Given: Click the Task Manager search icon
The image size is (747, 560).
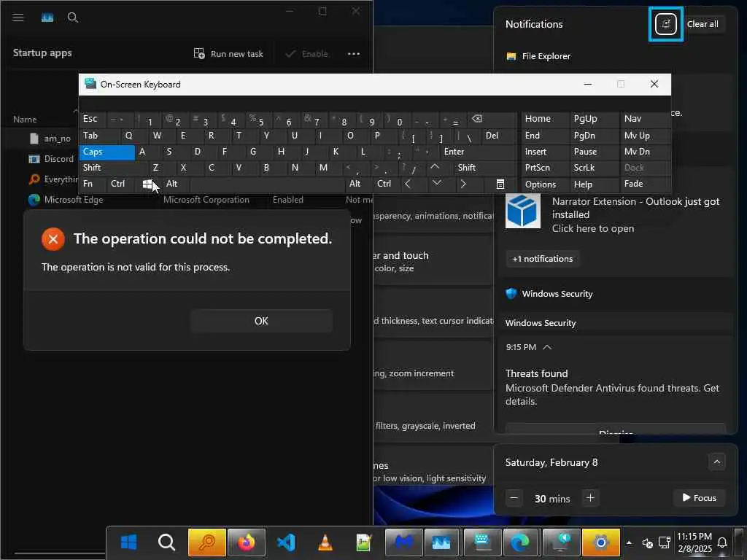Looking at the screenshot, I should click(72, 17).
